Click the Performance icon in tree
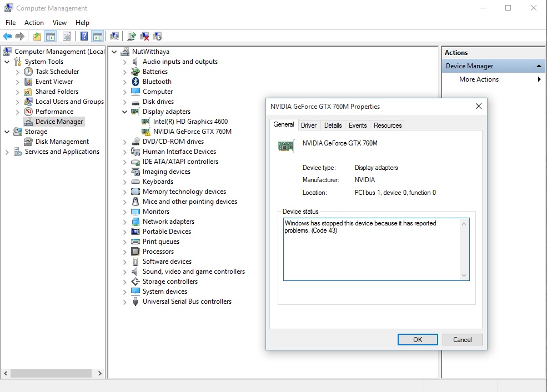547x392 pixels. [28, 112]
